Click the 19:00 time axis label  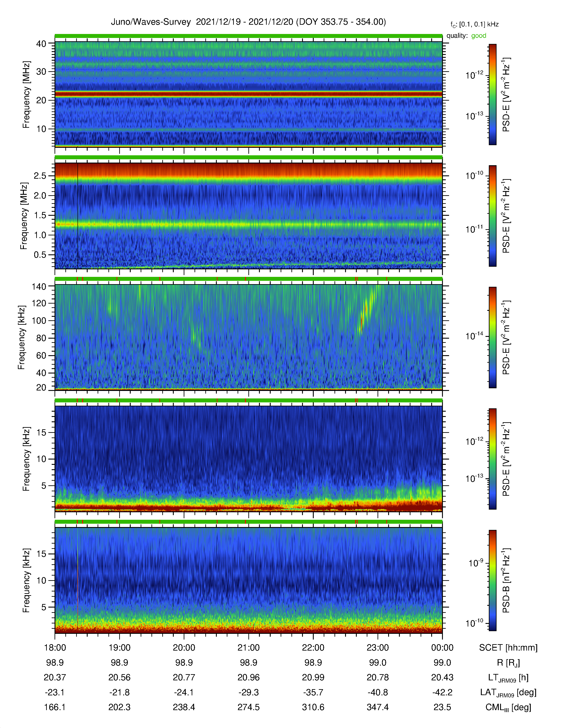pos(119,648)
